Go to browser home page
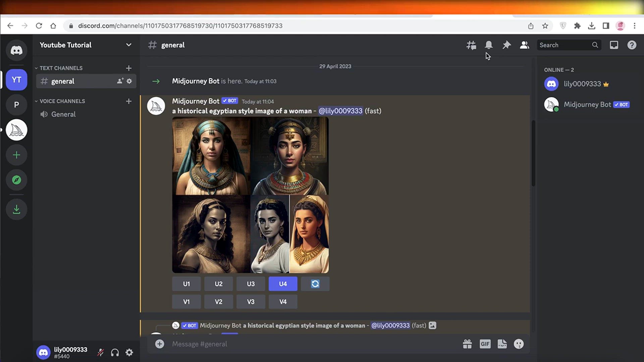Screen dimensions: 644x362 point(53,26)
